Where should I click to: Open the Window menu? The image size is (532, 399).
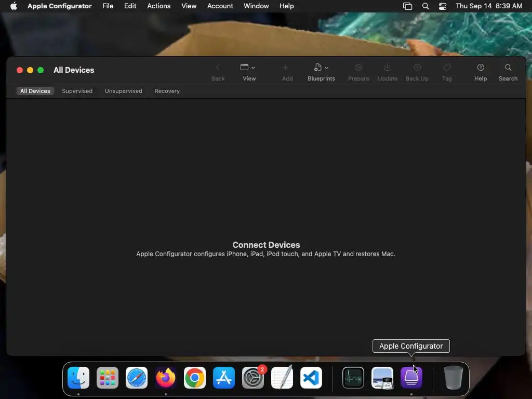tap(256, 6)
